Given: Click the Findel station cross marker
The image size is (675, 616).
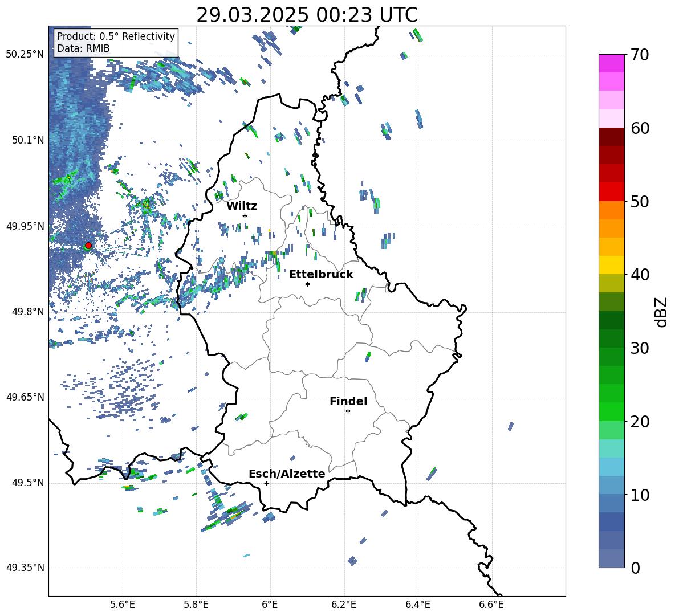Looking at the screenshot, I should pyautogui.click(x=348, y=411).
